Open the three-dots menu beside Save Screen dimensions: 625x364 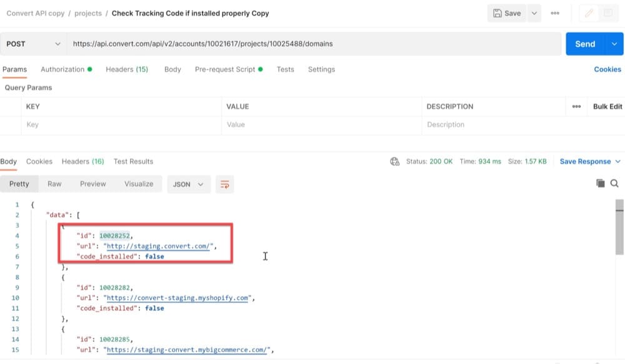pos(555,13)
